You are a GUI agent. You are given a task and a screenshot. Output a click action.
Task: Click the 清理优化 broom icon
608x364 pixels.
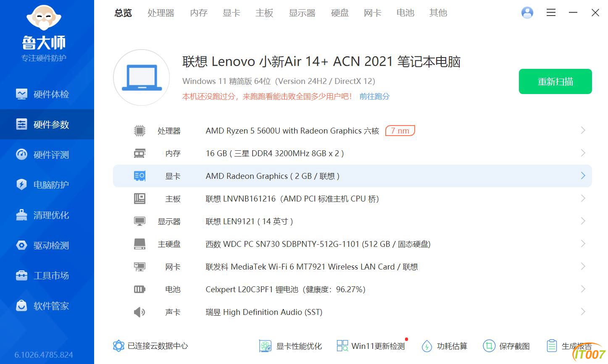pos(21,215)
